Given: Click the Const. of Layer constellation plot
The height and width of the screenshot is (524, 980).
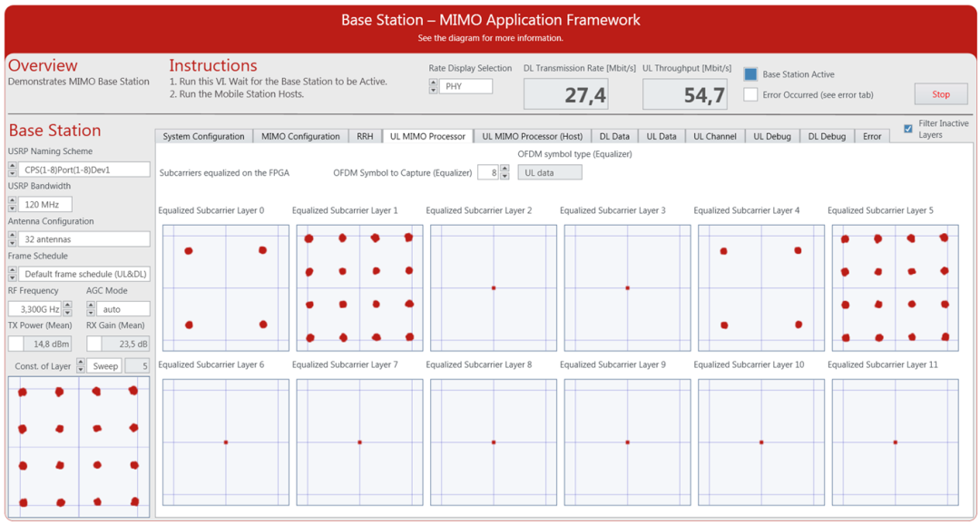Looking at the screenshot, I should click(79, 446).
